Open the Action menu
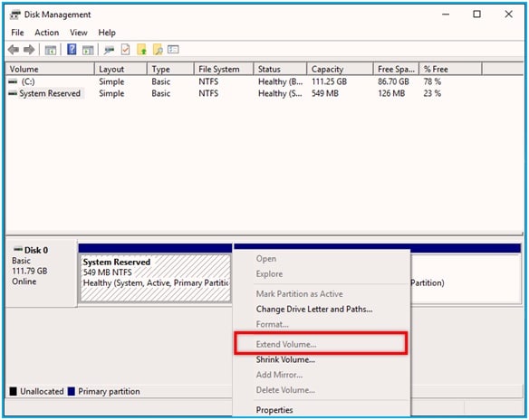Screen dimensions: 529x420 point(47,33)
